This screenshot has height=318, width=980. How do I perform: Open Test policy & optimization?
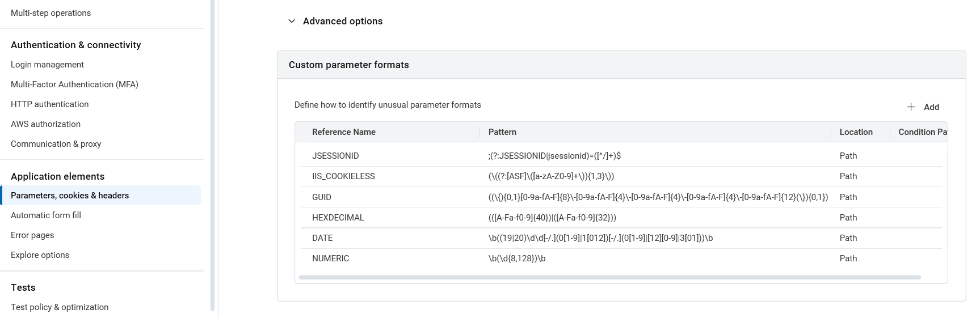[x=60, y=307]
